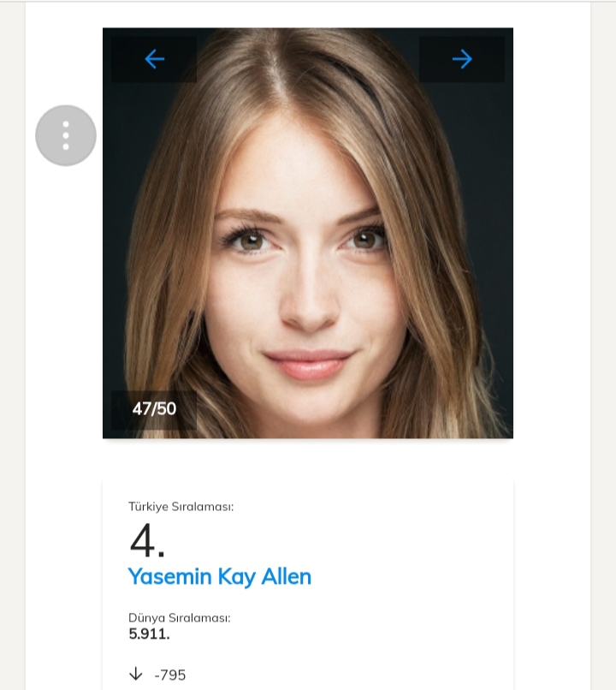616x690 pixels.
Task: Advance to the next photo with right arrow
Action: click(462, 59)
